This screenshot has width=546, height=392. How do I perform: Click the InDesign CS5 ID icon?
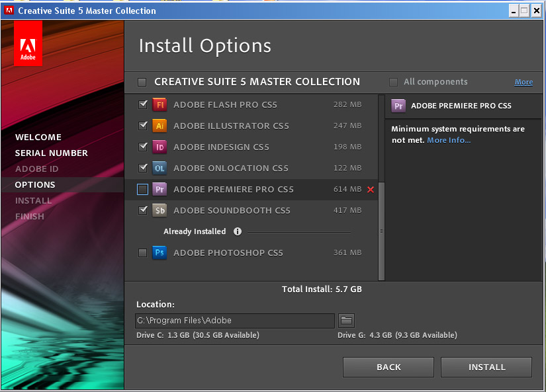click(160, 147)
